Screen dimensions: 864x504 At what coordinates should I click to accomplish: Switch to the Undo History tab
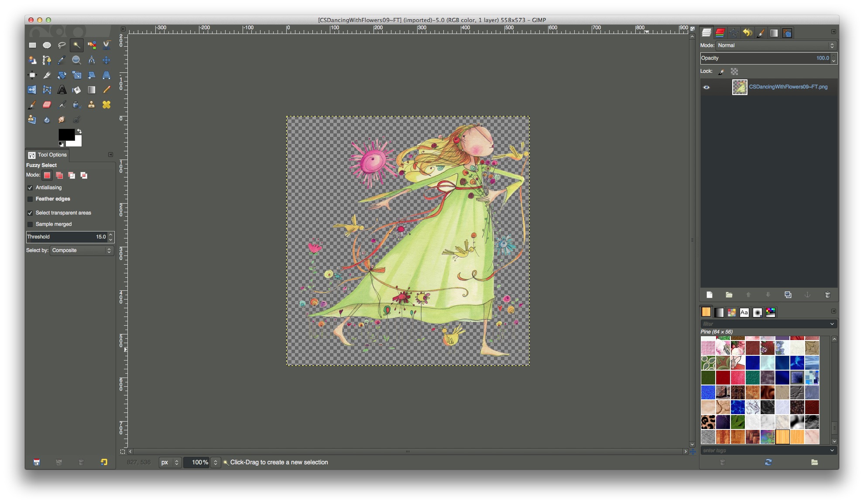click(x=747, y=33)
